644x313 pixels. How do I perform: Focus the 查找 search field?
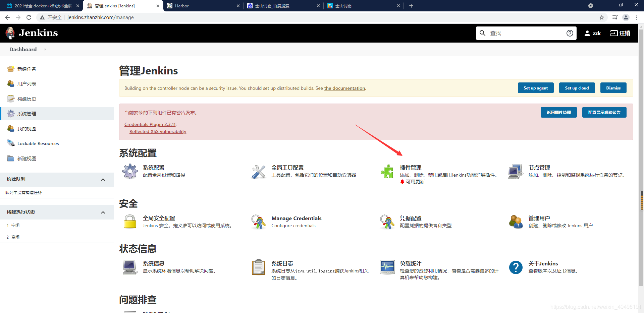point(526,33)
